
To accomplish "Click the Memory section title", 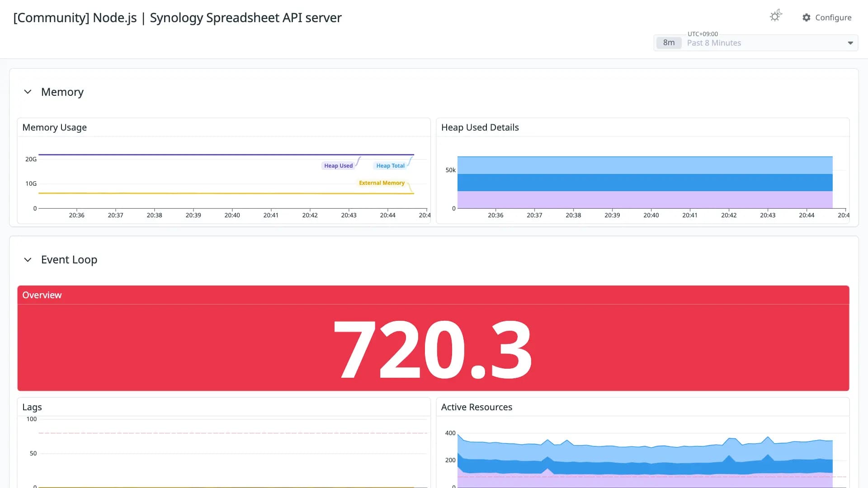I will coord(62,92).
